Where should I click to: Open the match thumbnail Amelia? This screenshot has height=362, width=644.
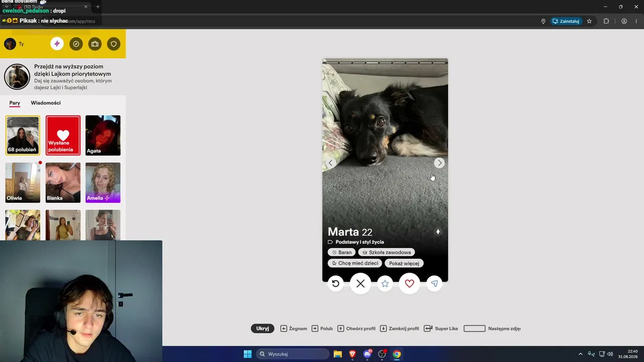click(103, 183)
